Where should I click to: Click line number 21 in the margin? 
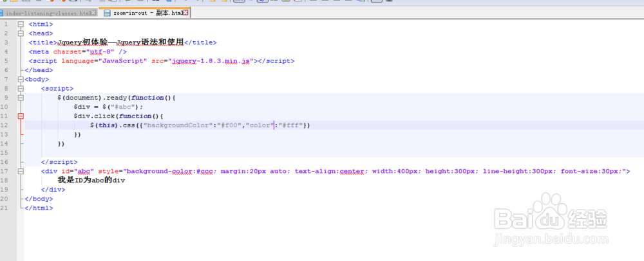click(5, 208)
